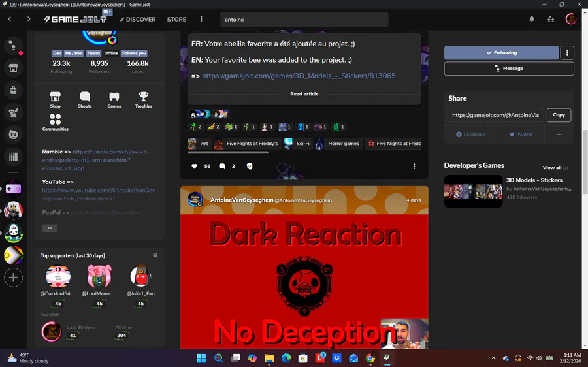Expand post with Read article
The width and height of the screenshot is (588, 367).
(304, 94)
